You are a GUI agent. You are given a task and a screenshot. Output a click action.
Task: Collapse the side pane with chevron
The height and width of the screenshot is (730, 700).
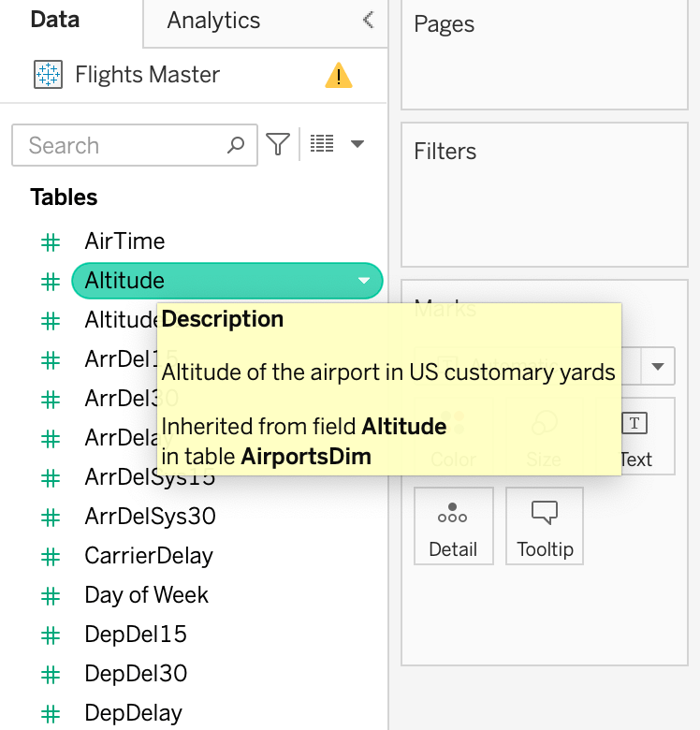[369, 20]
